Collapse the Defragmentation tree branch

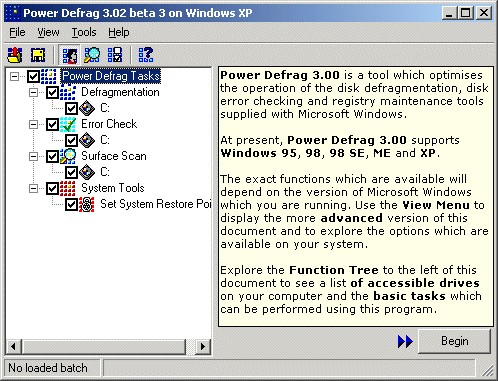[33, 92]
